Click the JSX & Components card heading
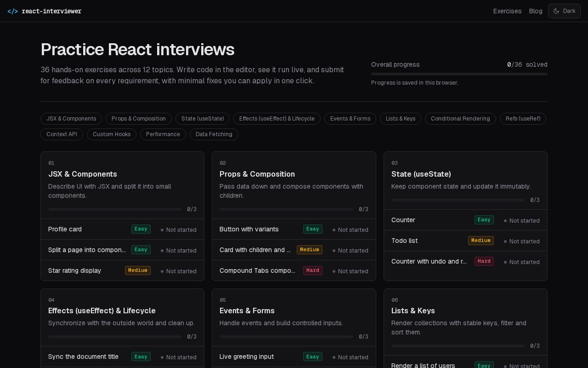The height and width of the screenshot is (368, 588). [x=83, y=174]
